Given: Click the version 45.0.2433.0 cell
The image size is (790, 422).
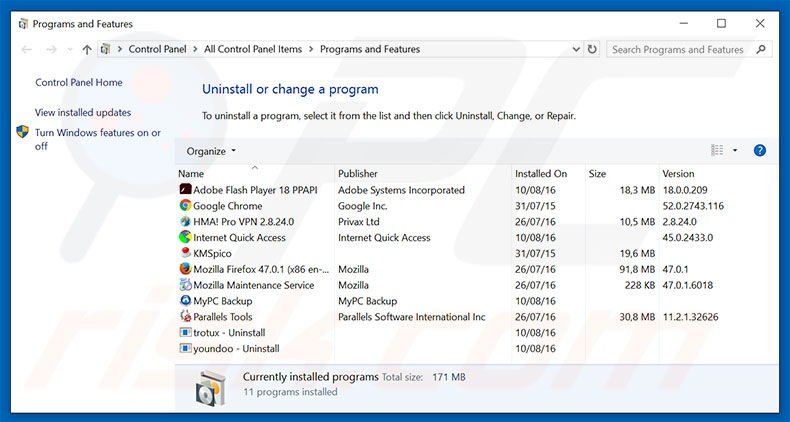Looking at the screenshot, I should tap(687, 238).
